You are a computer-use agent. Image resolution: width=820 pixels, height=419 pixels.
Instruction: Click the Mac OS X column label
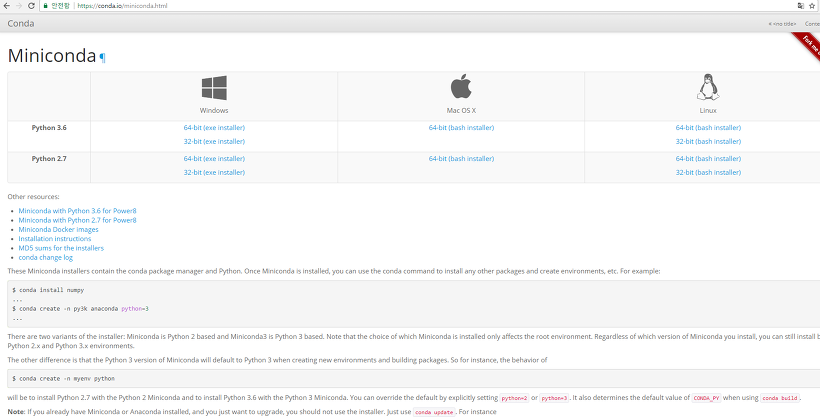coord(461,110)
